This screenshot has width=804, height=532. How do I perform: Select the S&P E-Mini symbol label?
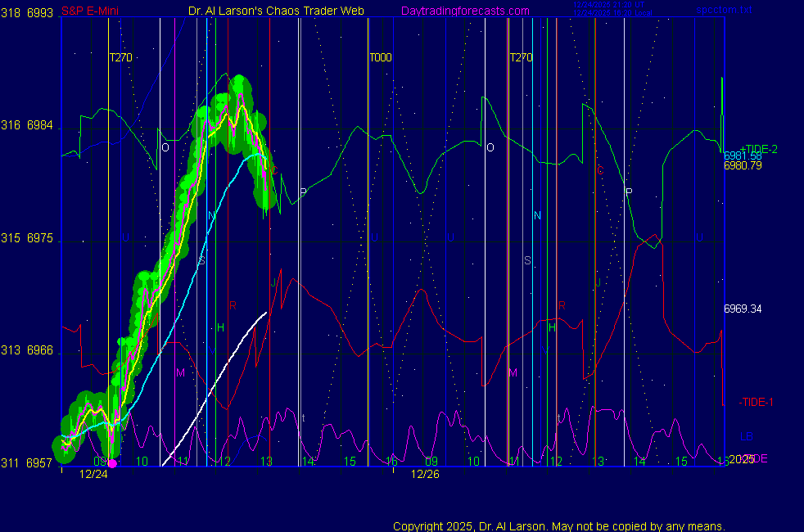pos(95,11)
